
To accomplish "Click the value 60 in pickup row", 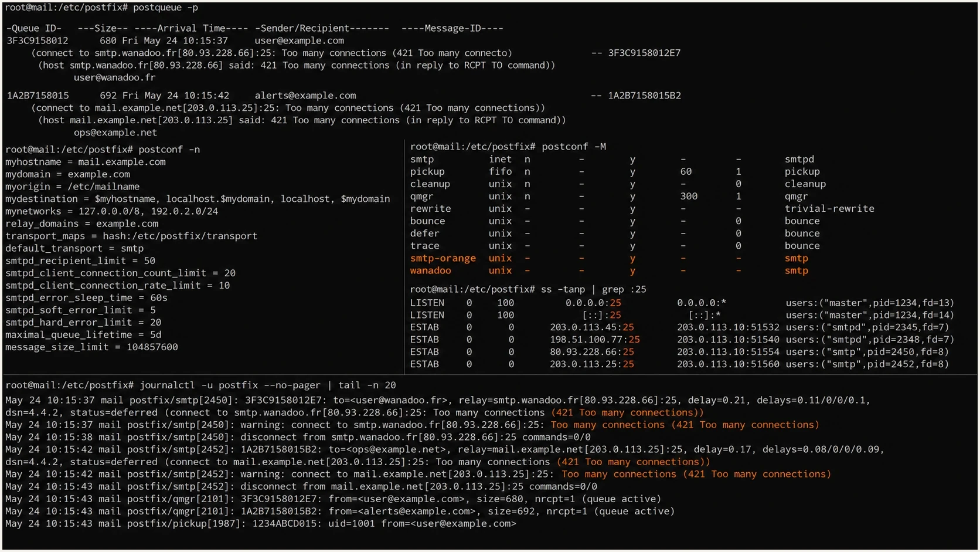I will [x=686, y=171].
